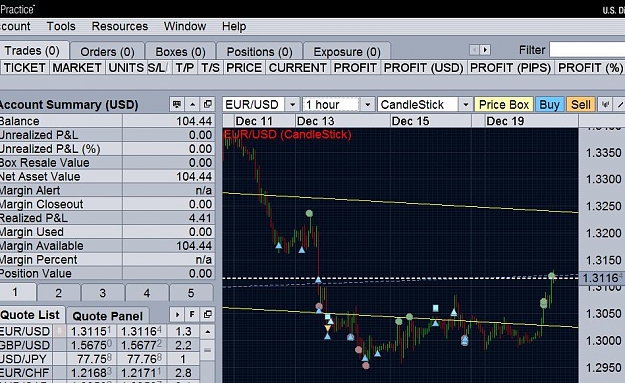Switch to the Orders (0) tab
625x383 pixels.
(x=107, y=52)
